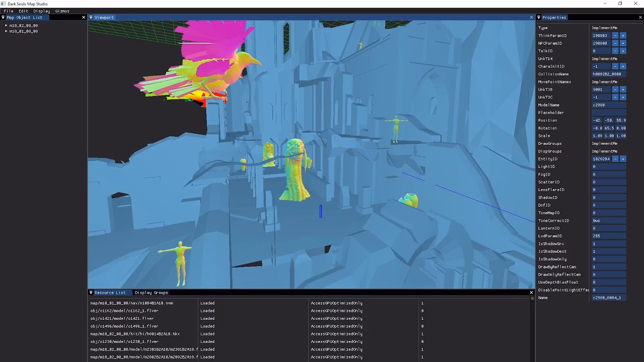Screen dimensions: 644x362
Task: Open the Edit menu
Action: [24, 11]
